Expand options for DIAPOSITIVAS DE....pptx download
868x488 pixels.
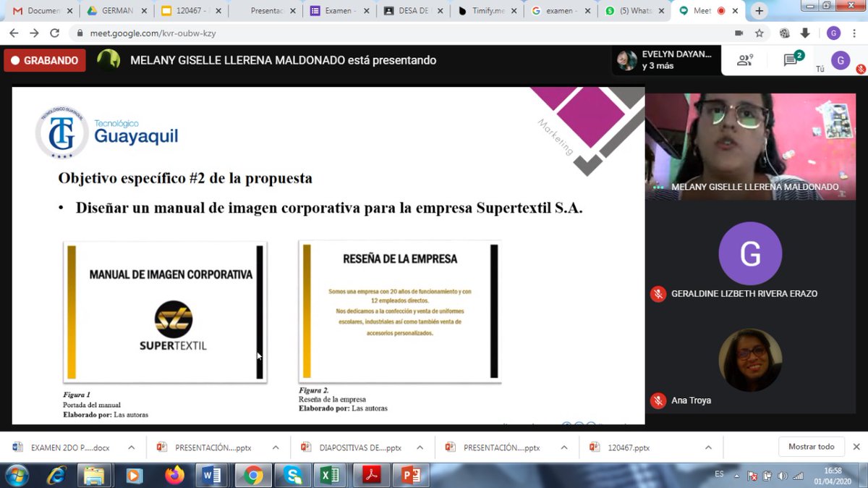(x=420, y=447)
